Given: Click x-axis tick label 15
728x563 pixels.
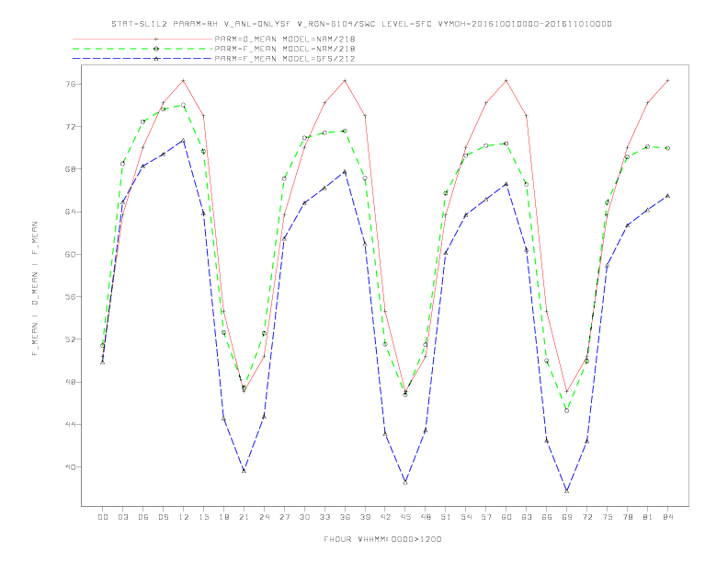Looking at the screenshot, I should coord(203,517).
